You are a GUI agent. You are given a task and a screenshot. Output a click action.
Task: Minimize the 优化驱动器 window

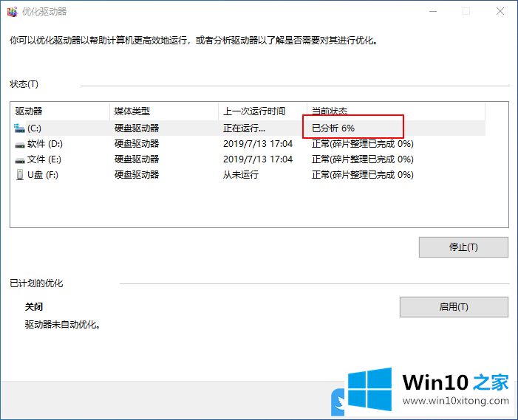(433, 12)
